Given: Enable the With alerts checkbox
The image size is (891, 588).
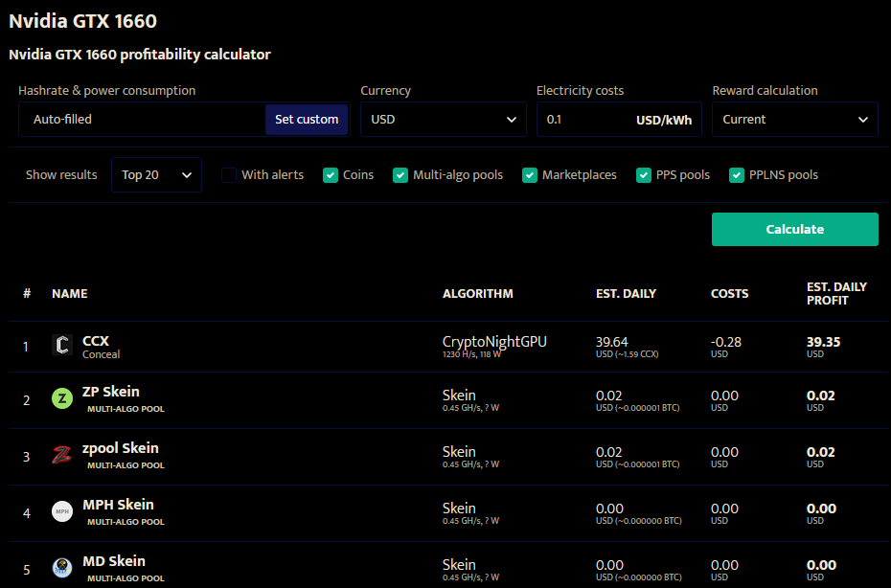Looking at the screenshot, I should [228, 175].
